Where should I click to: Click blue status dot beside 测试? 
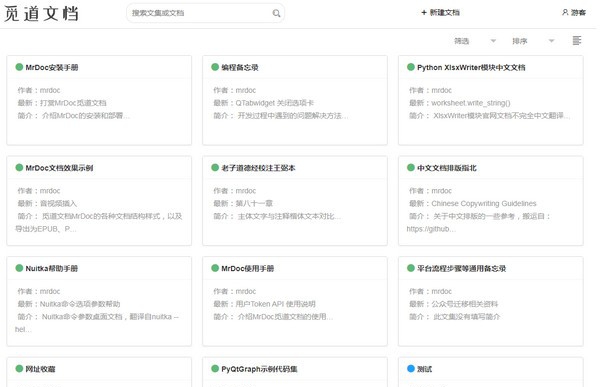(411, 369)
